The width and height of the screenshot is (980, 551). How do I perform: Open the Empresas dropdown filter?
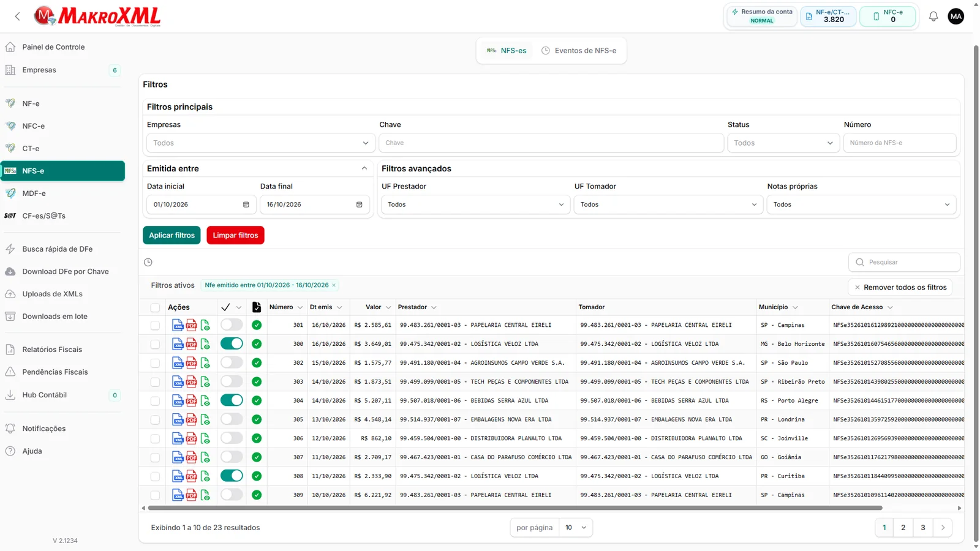click(x=260, y=143)
